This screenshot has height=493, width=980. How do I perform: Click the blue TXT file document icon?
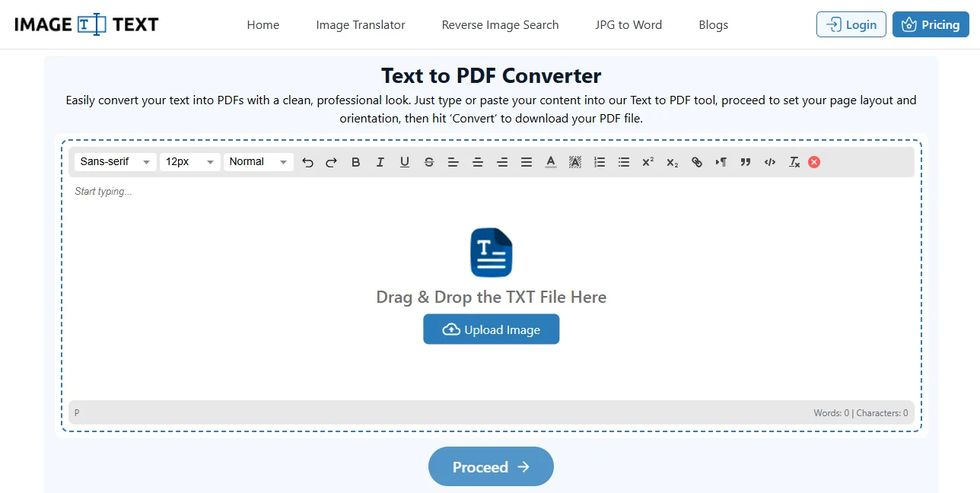coord(492,252)
